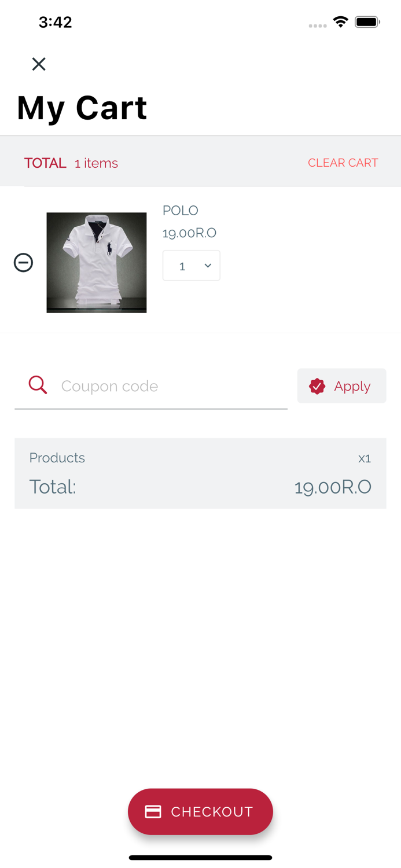Tap the Wi-Fi icon in status bar
The width and height of the screenshot is (401, 868).
click(340, 21)
